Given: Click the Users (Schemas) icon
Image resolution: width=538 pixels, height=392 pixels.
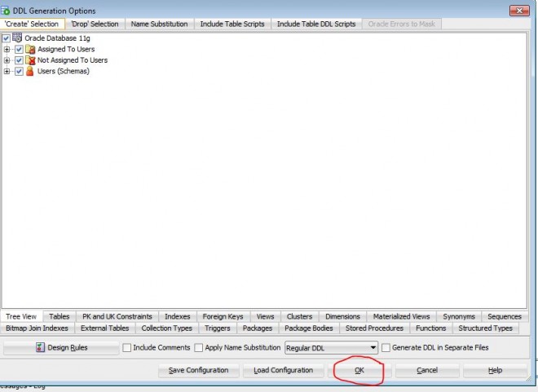Looking at the screenshot, I should coord(30,71).
